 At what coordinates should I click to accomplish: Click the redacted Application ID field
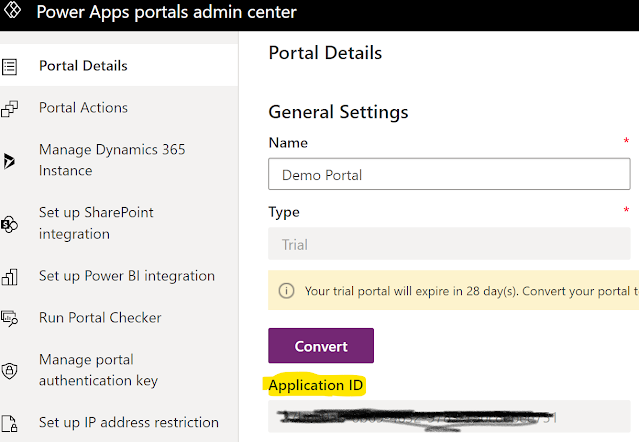tap(449, 420)
